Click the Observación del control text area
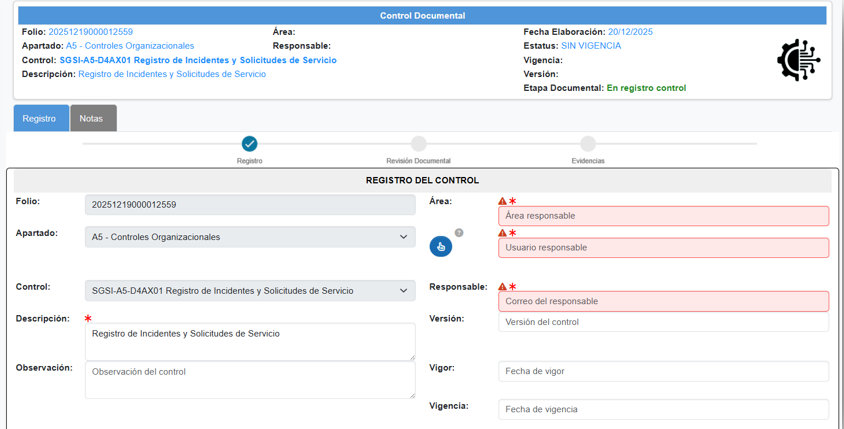 (250, 380)
